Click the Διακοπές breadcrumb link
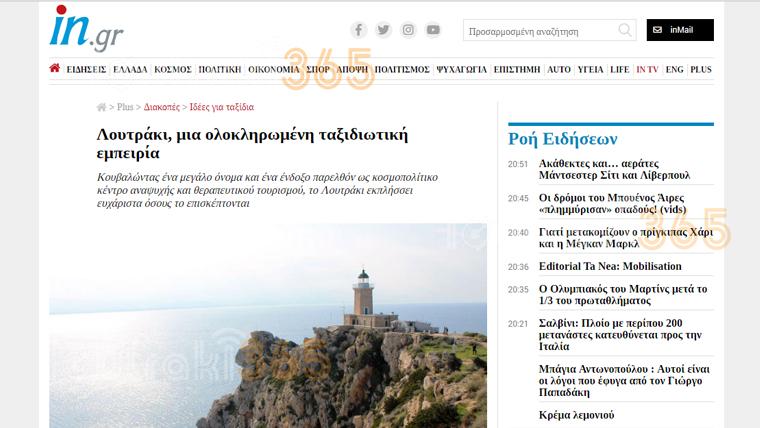This screenshot has height=428, width=760. (161, 107)
